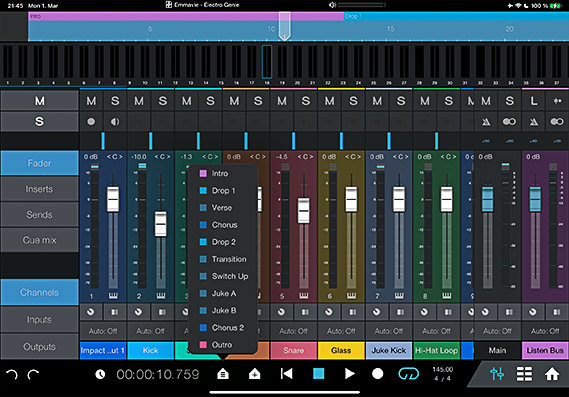
Task: Mute the Glass channel
Action: pyautogui.click(x=329, y=101)
